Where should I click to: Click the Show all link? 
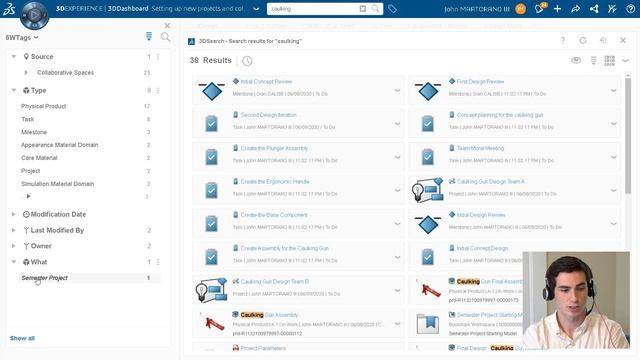point(22,338)
